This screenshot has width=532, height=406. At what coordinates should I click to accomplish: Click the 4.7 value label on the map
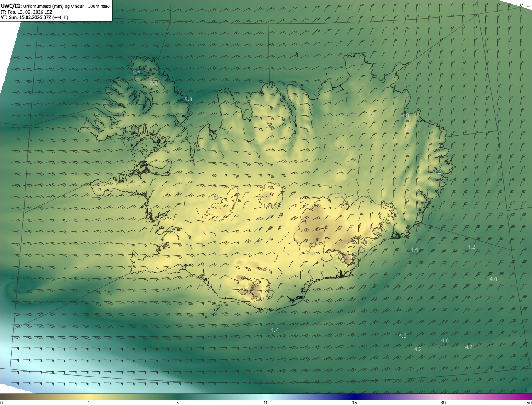click(x=274, y=330)
